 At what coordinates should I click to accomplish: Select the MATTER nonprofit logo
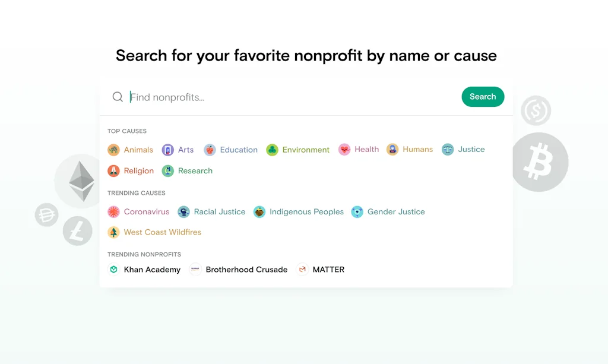302,269
